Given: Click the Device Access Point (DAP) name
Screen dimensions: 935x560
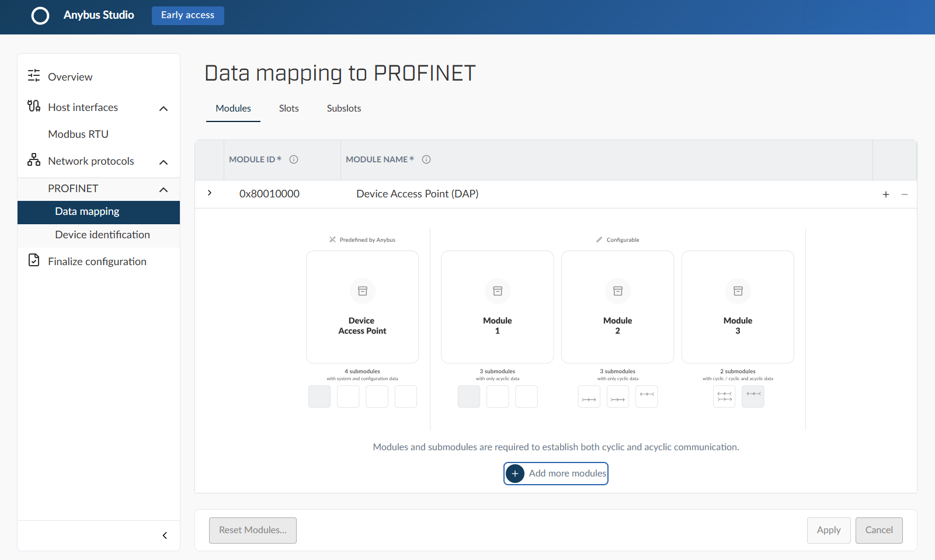Looking at the screenshot, I should pyautogui.click(x=418, y=194).
